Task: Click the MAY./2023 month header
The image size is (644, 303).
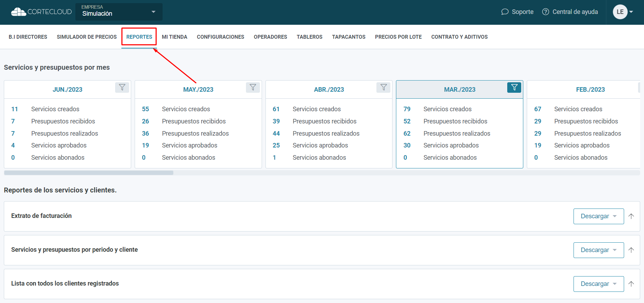Action: (198, 90)
